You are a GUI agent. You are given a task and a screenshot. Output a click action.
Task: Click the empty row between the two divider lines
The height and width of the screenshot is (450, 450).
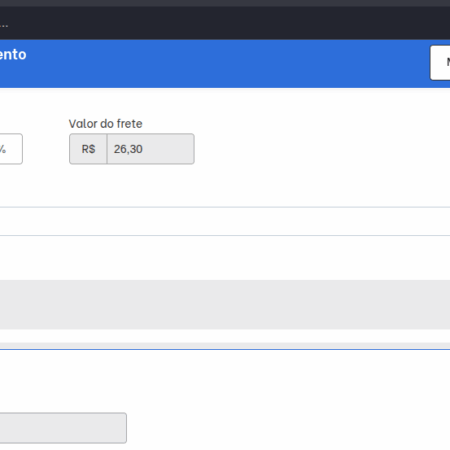coord(225,221)
